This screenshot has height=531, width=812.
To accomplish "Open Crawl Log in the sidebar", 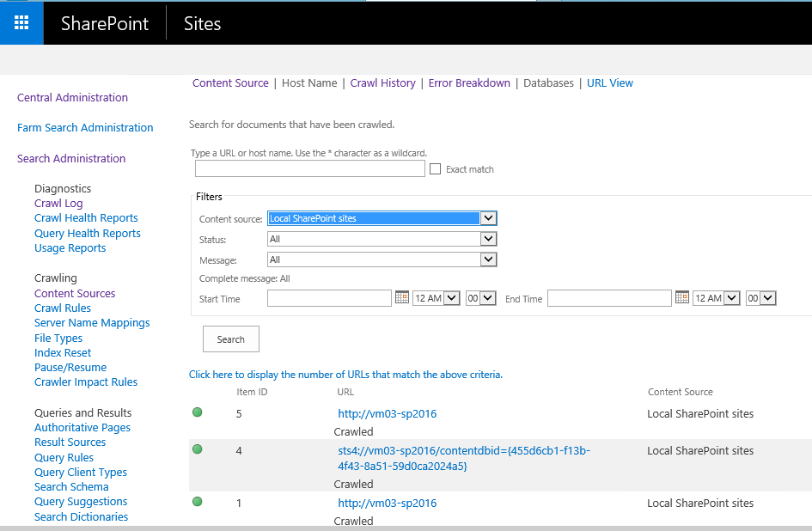I will pos(58,204).
